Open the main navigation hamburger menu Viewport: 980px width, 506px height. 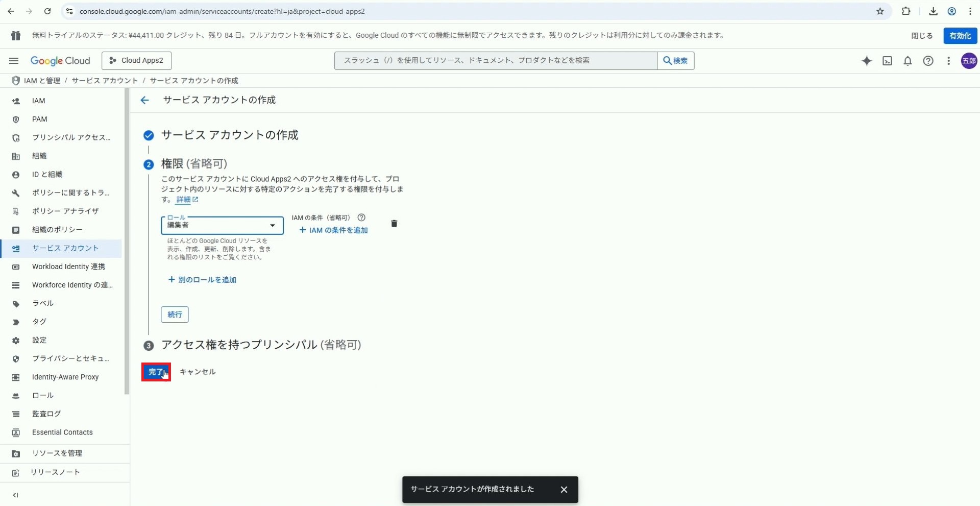point(14,61)
